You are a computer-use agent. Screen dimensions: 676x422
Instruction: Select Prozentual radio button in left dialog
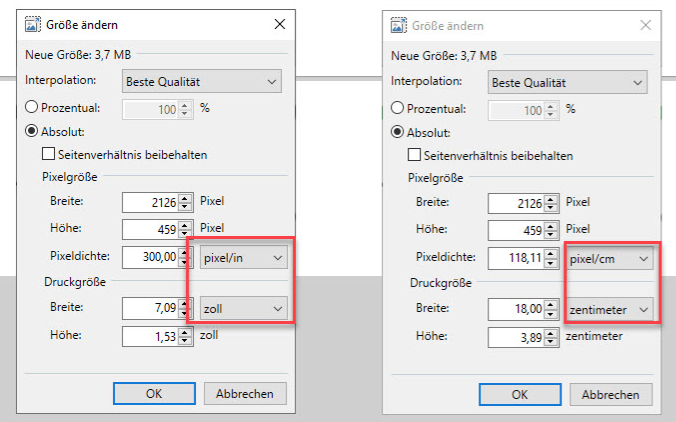pyautogui.click(x=31, y=107)
